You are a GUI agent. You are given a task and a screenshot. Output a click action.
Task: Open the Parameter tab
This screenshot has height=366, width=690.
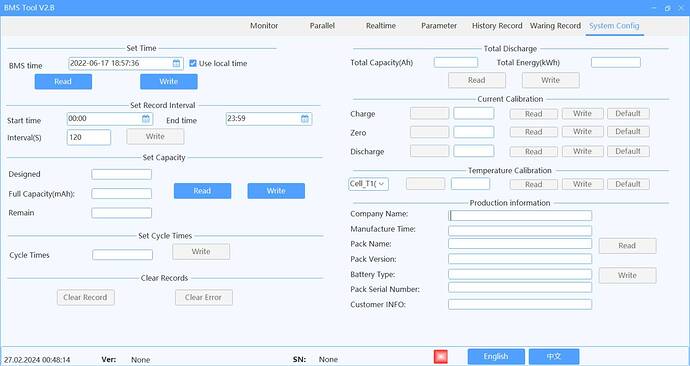coord(439,26)
